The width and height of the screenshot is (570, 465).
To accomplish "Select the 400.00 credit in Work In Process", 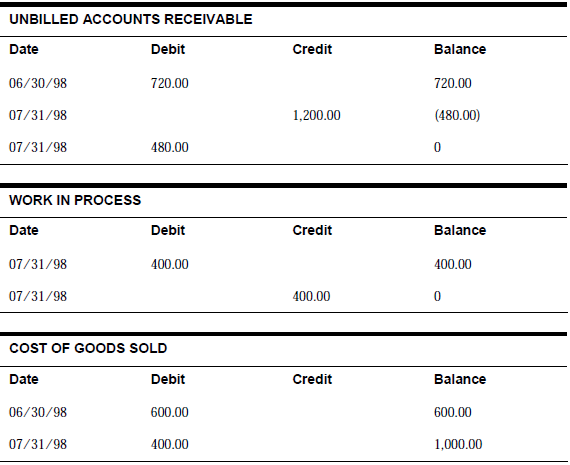I will point(312,296).
